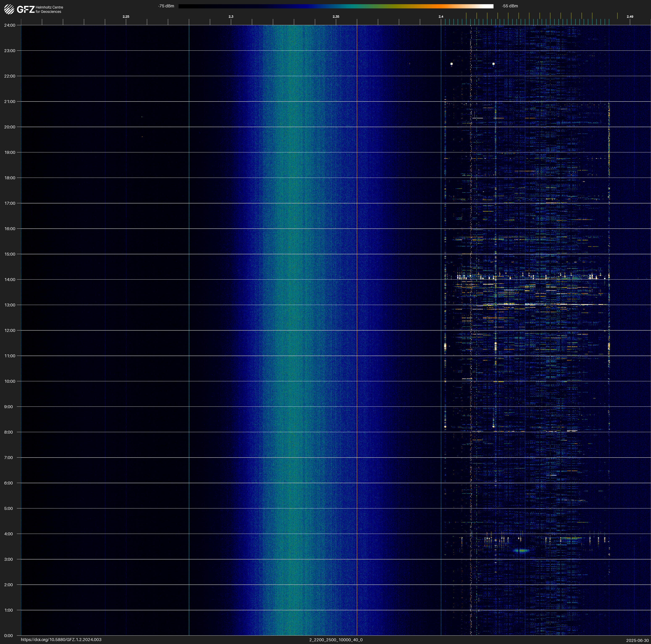Screen dimensions: 651x644
Task: Click the bright green blob after 3:00
Action: 522,551
